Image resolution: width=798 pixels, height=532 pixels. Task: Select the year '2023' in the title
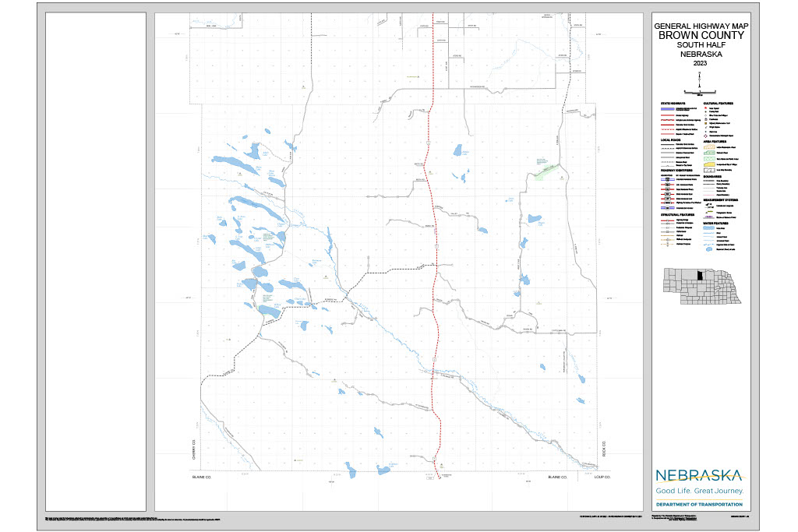point(700,64)
